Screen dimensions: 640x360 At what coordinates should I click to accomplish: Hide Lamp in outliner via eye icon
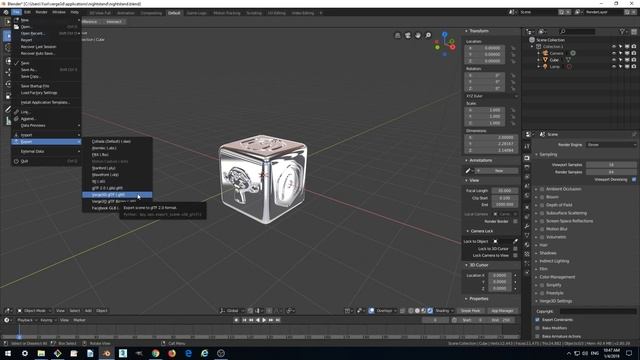tap(613, 67)
